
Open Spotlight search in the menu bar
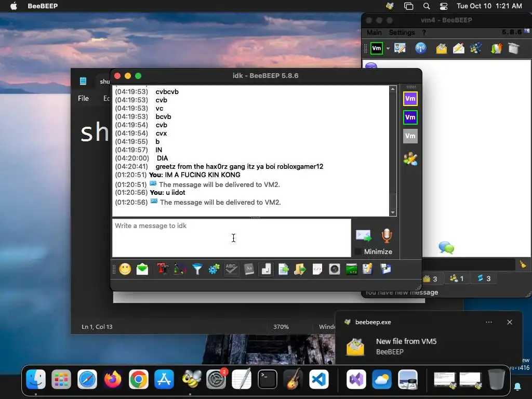coord(427,6)
